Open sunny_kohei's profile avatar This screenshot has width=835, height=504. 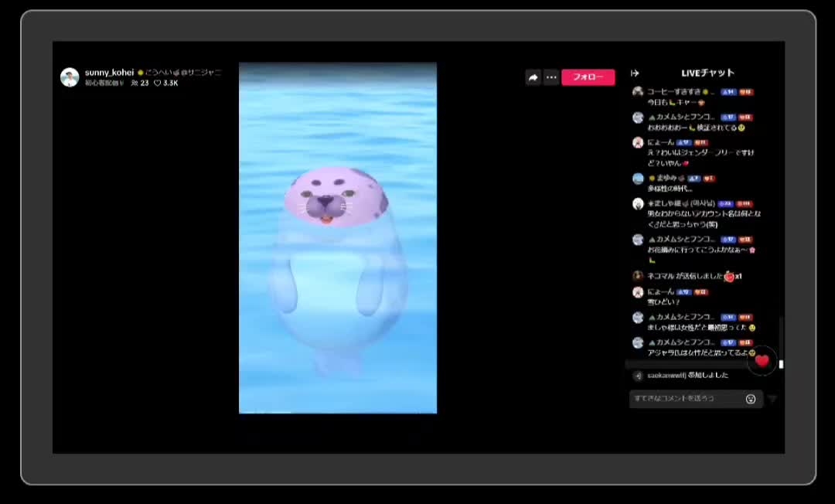click(x=70, y=77)
